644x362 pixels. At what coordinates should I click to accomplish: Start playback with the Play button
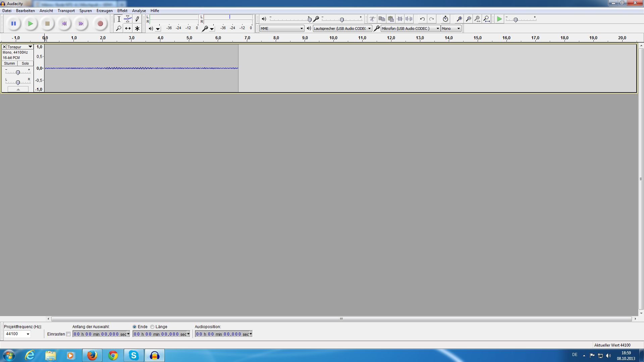pos(30,24)
